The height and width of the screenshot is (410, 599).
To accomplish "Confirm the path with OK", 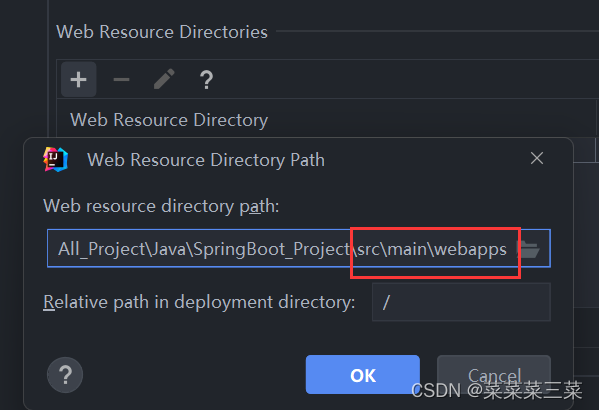I will point(363,374).
